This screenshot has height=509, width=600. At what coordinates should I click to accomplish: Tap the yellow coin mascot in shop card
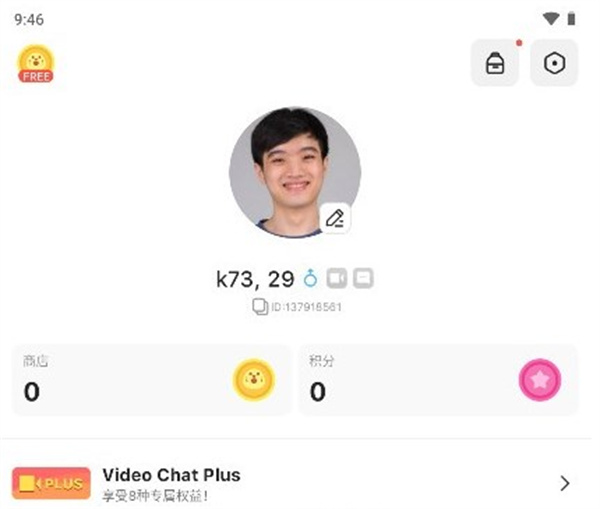[254, 380]
